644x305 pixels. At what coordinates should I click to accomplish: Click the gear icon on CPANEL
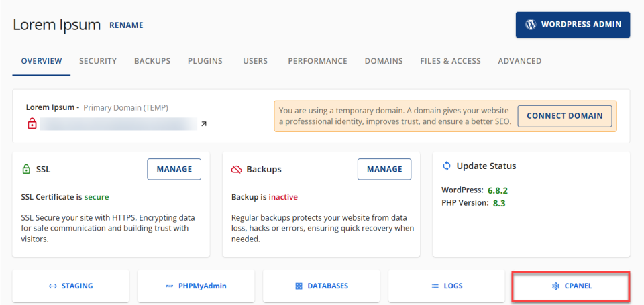[x=555, y=286]
